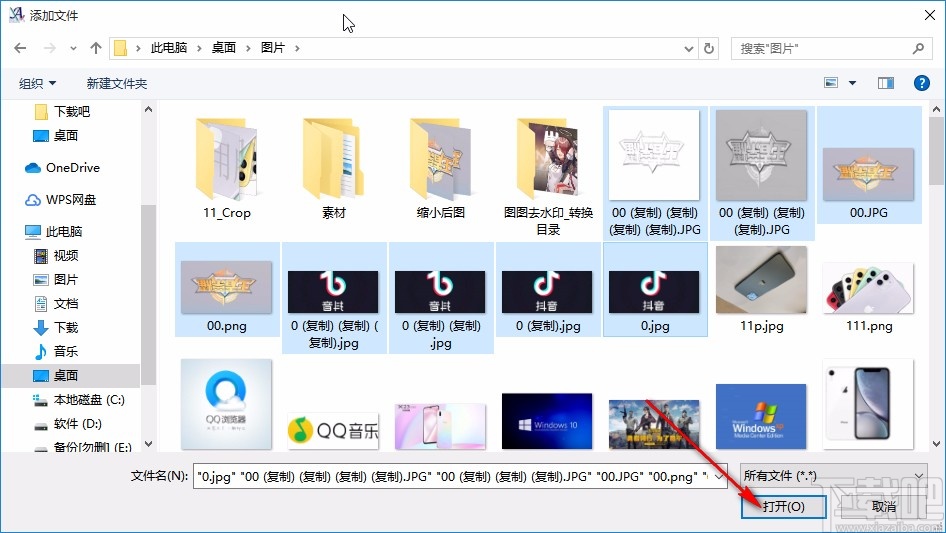Select 0 (复制)(复制).jpg file
This screenshot has height=533, width=946.
[440, 298]
